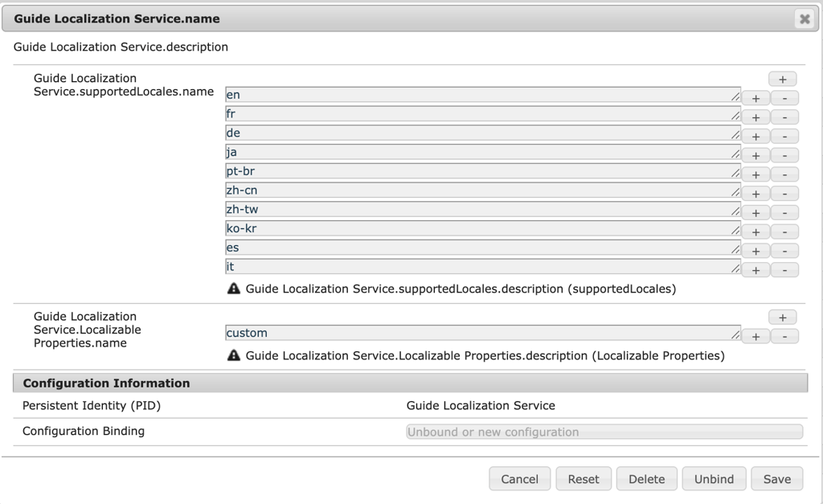Cancel the configuration changes
Screen dimensions: 823x504
pos(519,479)
